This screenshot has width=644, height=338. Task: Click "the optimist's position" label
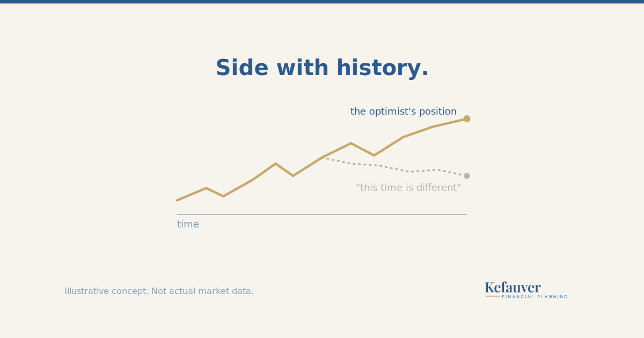click(x=404, y=112)
